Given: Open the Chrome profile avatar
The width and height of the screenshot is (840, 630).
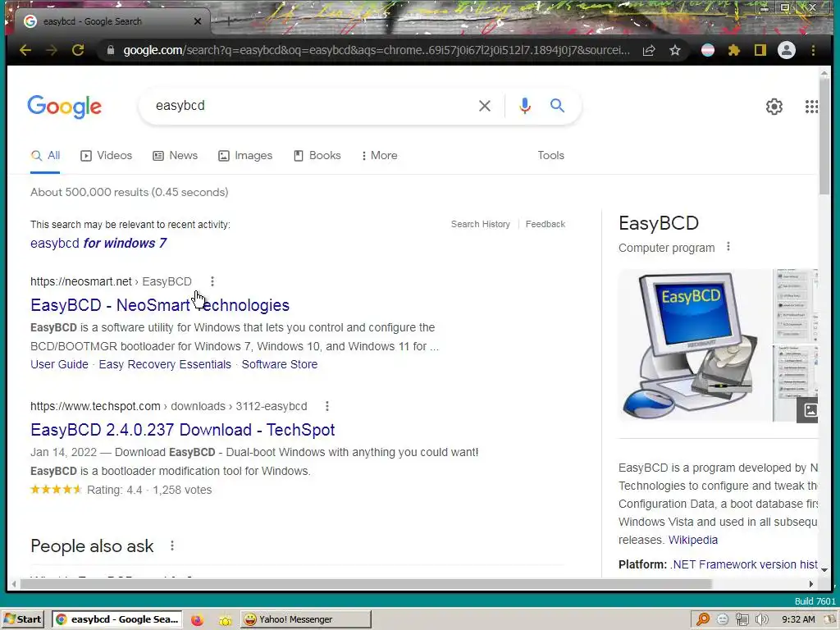Looking at the screenshot, I should click(x=787, y=50).
